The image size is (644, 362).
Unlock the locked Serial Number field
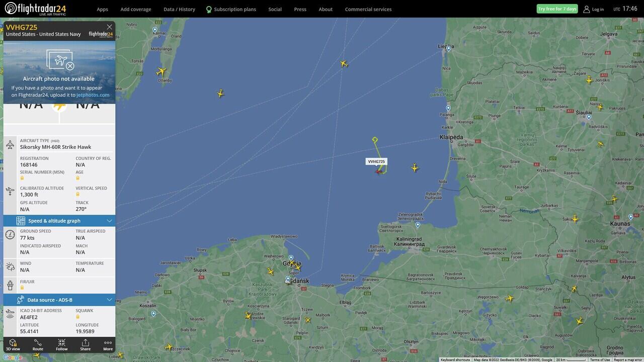coord(22,178)
